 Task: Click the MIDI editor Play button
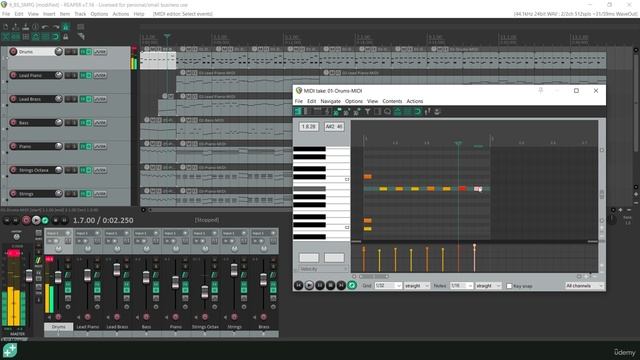(309, 286)
